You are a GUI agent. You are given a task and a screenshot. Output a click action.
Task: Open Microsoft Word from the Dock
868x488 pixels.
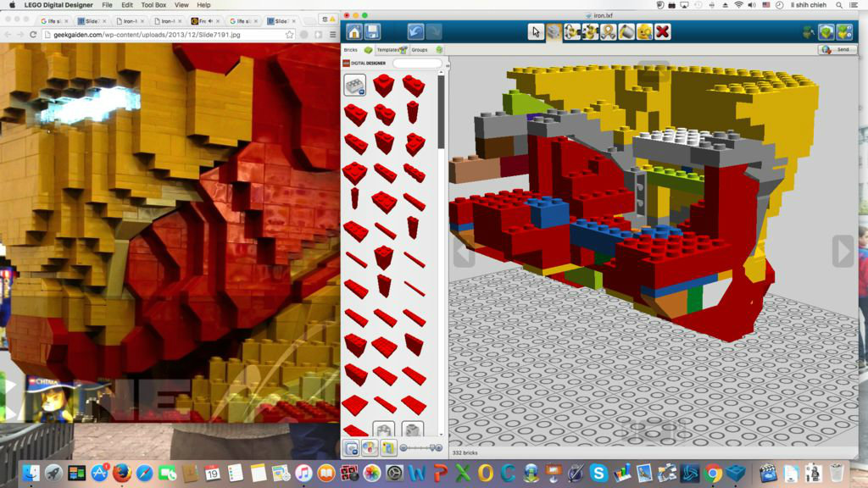coord(417,473)
